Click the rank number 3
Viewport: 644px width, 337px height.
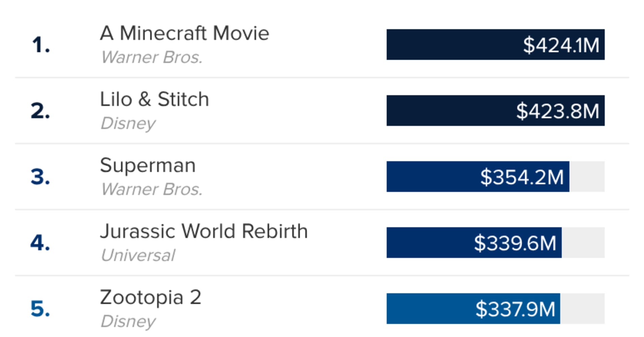click(x=40, y=177)
